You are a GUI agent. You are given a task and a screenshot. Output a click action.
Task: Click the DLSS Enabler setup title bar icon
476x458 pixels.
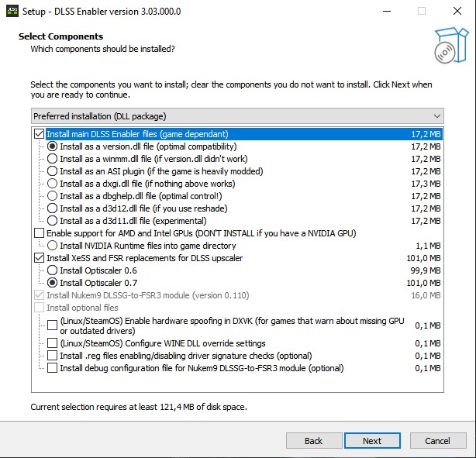point(12,11)
